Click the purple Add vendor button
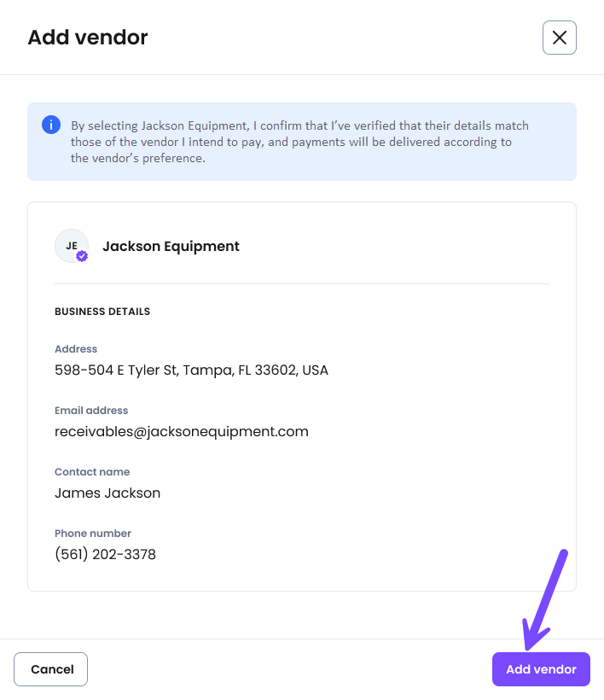This screenshot has height=700, width=604. tap(541, 669)
